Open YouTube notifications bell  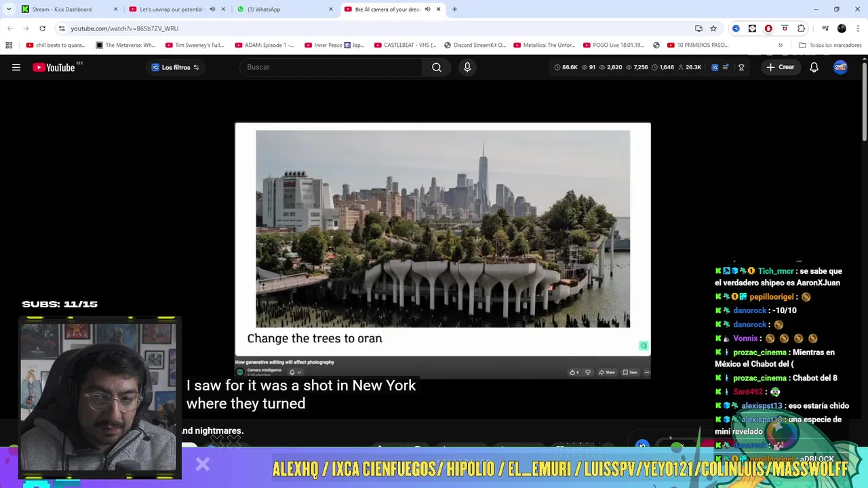click(814, 67)
